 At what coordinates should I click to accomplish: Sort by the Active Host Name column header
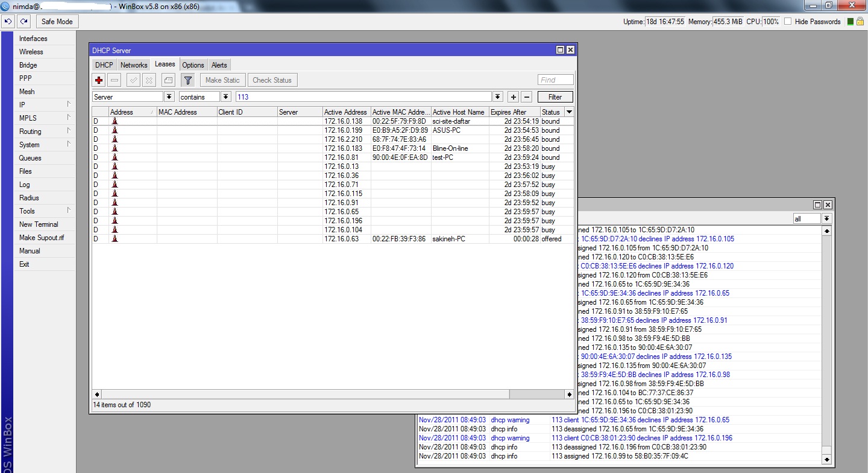pos(460,112)
